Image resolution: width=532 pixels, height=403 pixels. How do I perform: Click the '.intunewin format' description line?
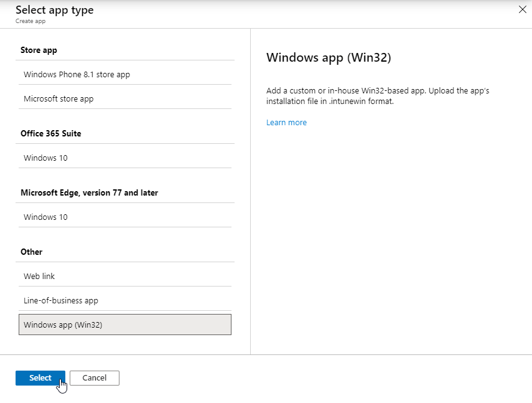click(330, 101)
